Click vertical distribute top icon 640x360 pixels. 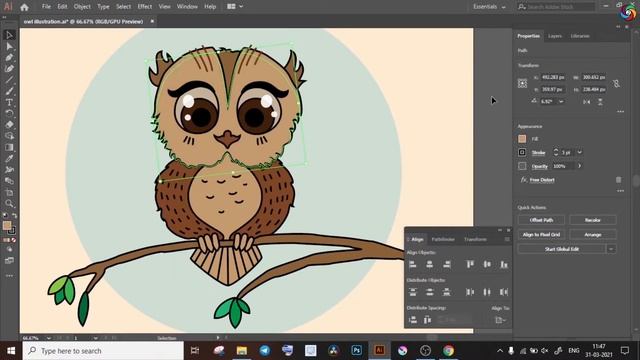coord(413,292)
